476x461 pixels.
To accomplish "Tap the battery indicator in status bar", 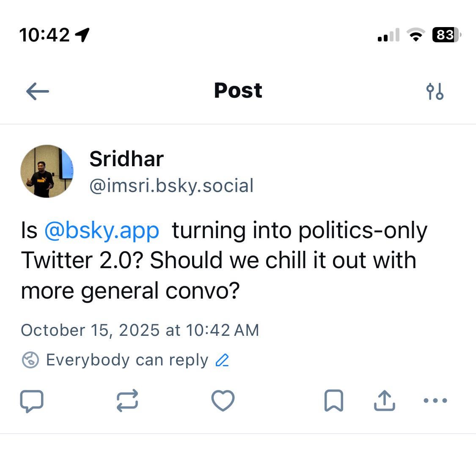I will click(x=446, y=35).
